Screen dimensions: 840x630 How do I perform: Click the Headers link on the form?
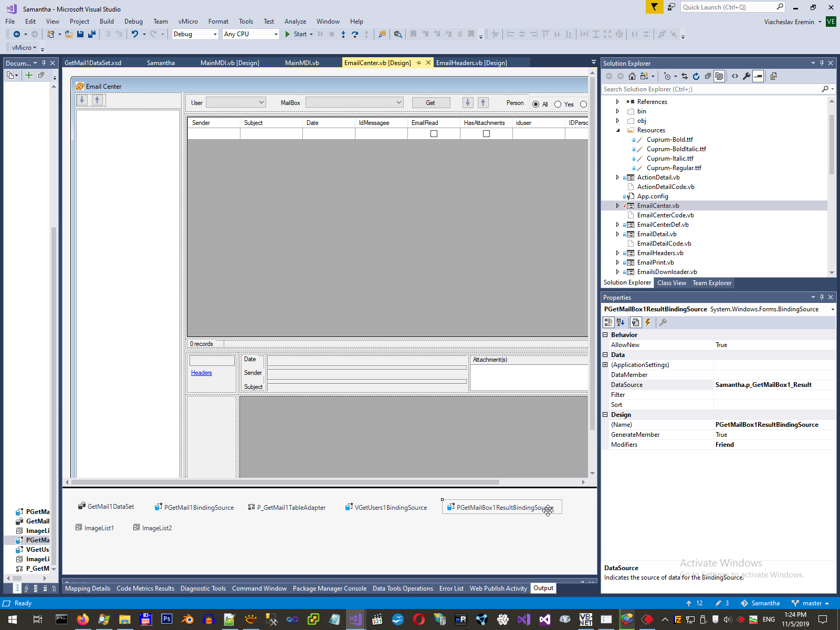202,373
